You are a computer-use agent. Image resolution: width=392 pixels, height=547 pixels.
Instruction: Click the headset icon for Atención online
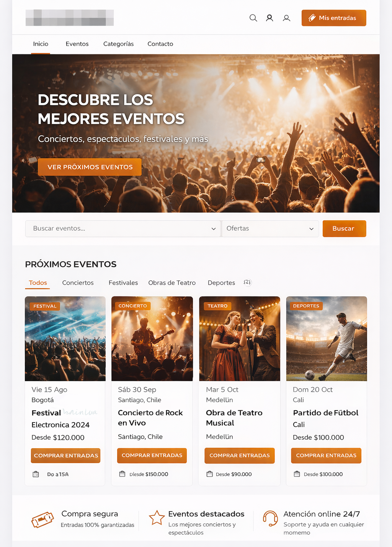(x=270, y=519)
